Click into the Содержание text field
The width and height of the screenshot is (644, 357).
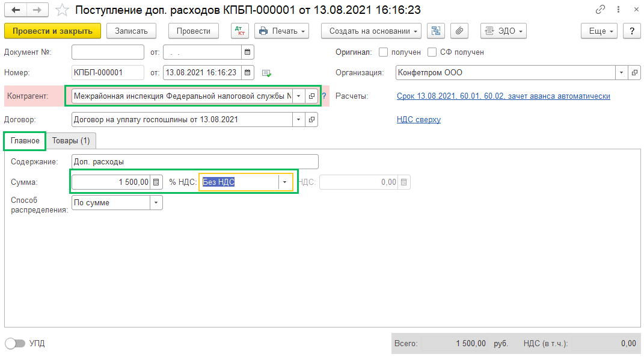point(194,162)
